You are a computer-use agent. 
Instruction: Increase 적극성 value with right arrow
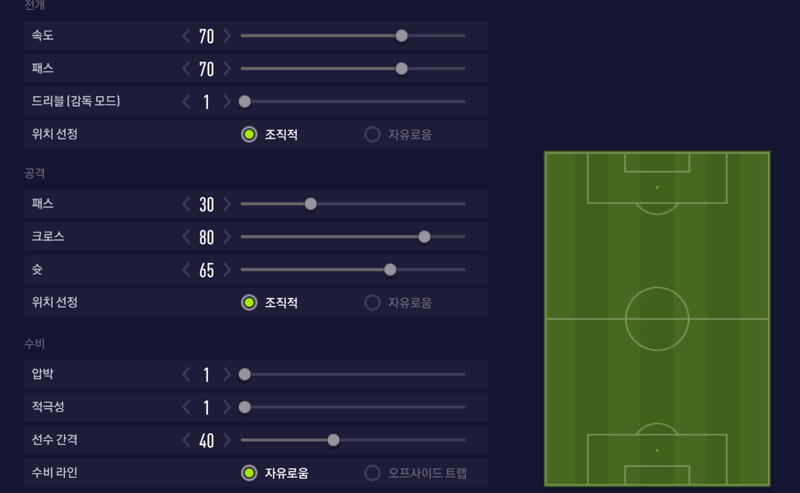point(227,407)
